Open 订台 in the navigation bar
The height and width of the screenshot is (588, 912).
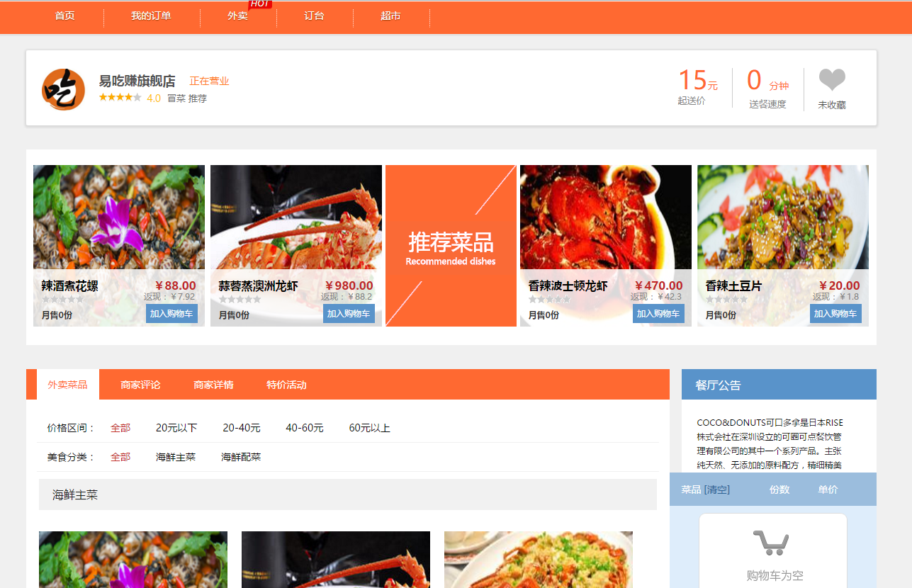[x=314, y=16]
